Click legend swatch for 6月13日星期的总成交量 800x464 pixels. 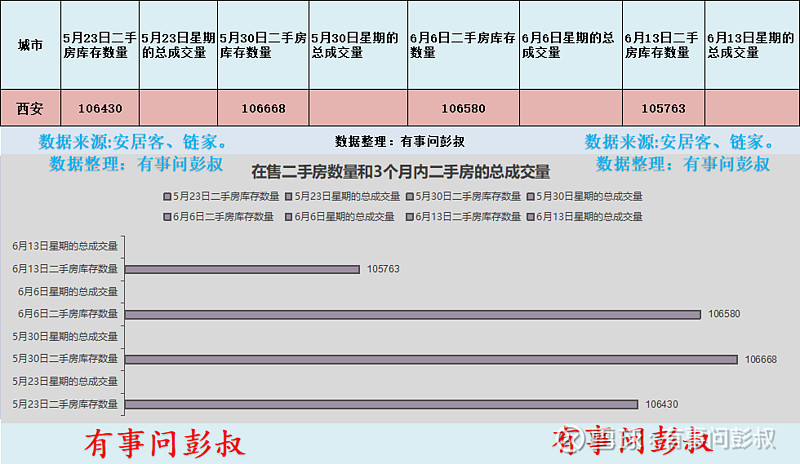[530, 217]
